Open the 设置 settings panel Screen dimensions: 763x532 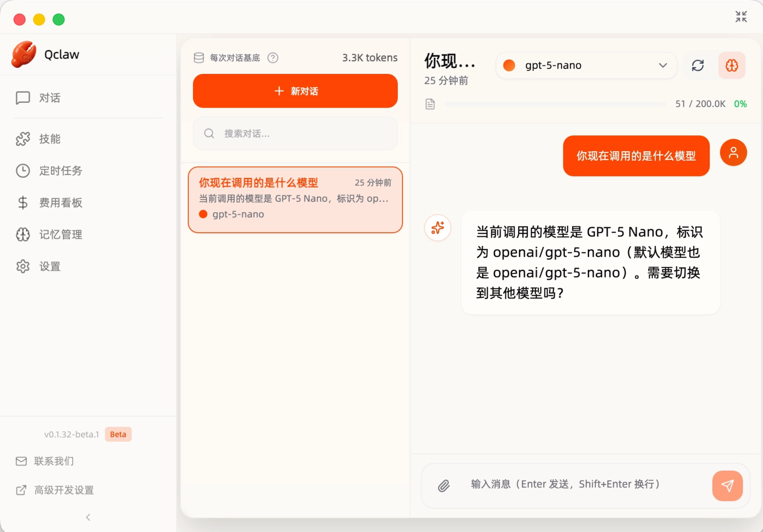(49, 266)
